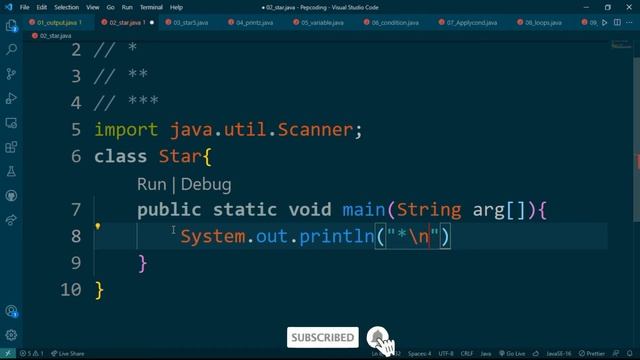Screen dimensions: 640x360
Task: Switch to the 03_star5.java tab
Action: tap(191, 22)
